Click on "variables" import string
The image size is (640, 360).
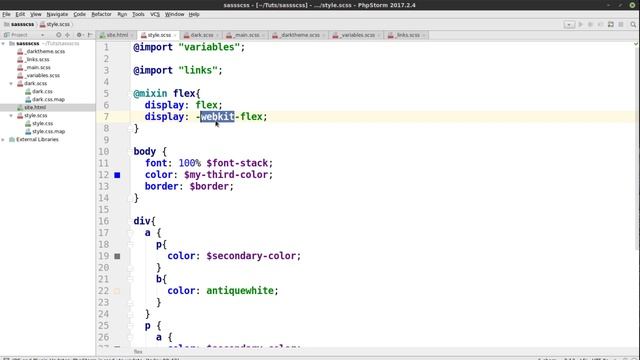pyautogui.click(x=209, y=47)
